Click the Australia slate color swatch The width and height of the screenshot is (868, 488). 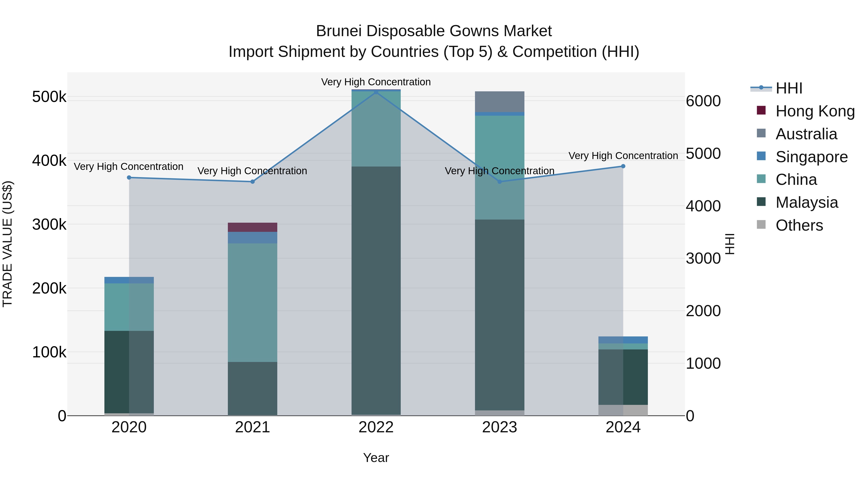click(x=761, y=133)
